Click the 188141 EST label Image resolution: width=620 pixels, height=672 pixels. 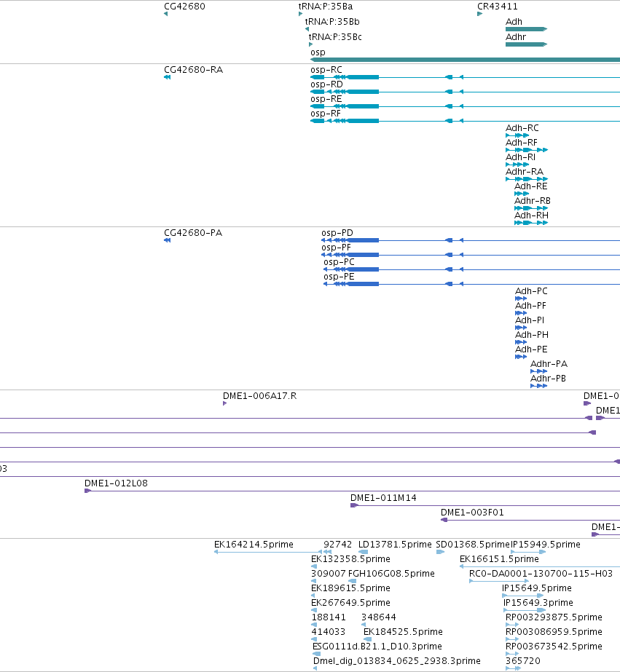329,617
